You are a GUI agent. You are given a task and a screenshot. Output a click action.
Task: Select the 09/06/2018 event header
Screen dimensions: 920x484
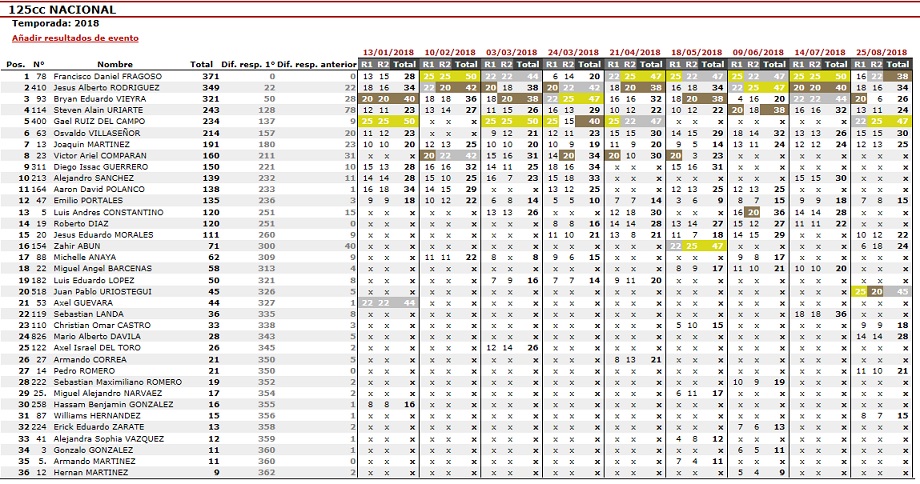[x=760, y=51]
